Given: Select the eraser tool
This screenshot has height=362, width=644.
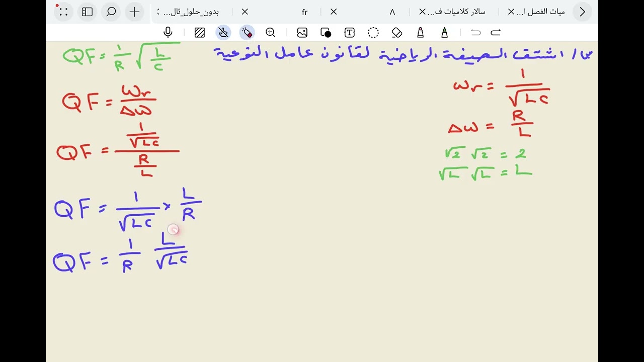Looking at the screenshot, I should pos(397,33).
